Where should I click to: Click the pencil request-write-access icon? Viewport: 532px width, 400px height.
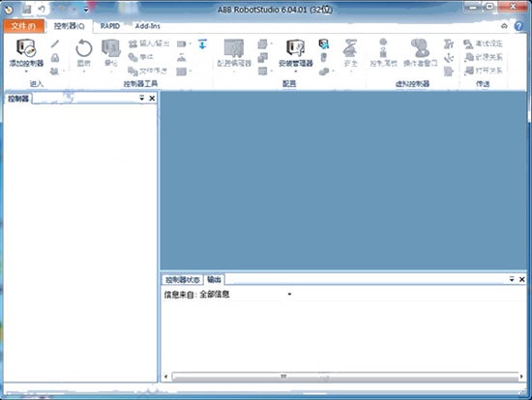coord(55,43)
